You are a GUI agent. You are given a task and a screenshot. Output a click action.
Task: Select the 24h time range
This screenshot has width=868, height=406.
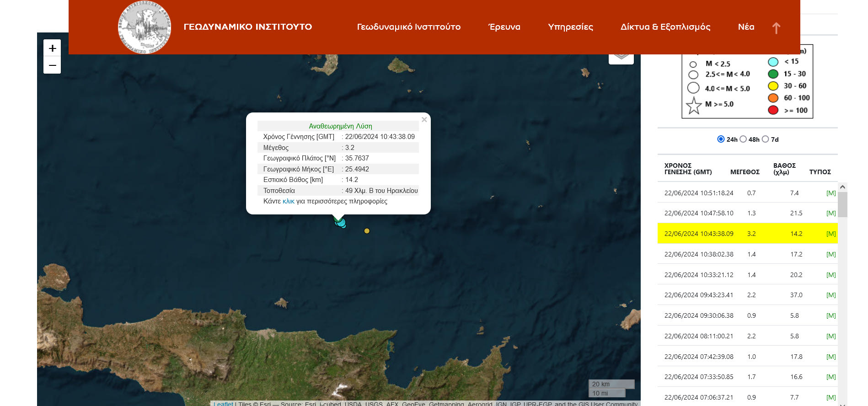tap(721, 139)
